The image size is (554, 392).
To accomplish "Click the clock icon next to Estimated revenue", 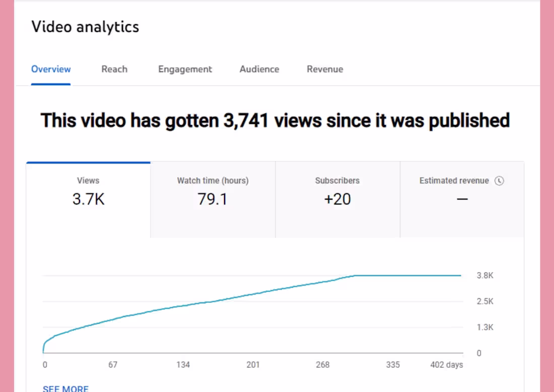I will point(499,180).
